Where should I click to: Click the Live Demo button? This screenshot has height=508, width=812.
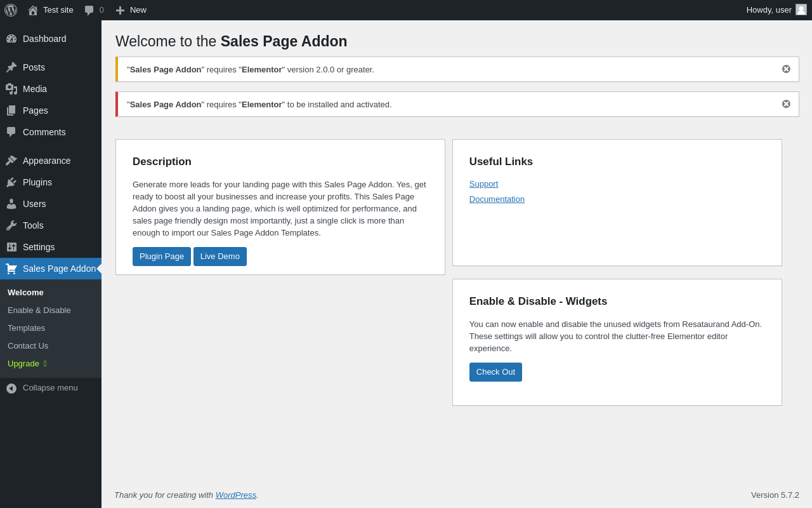[220, 257]
